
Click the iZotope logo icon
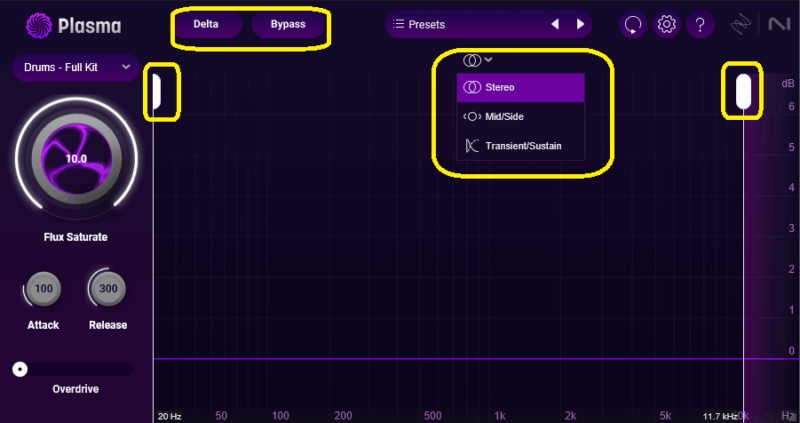(x=742, y=24)
